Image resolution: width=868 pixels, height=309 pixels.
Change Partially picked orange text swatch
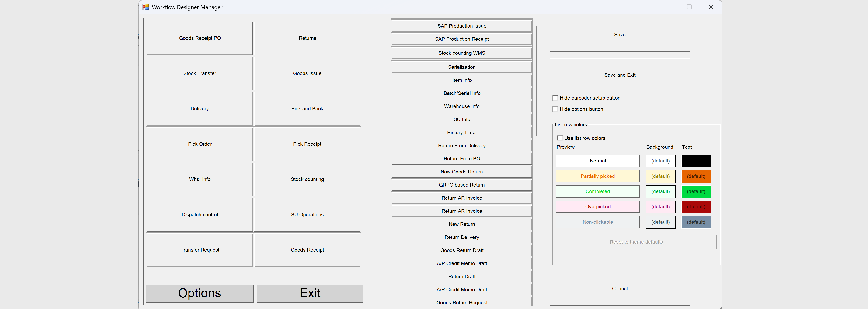(696, 176)
